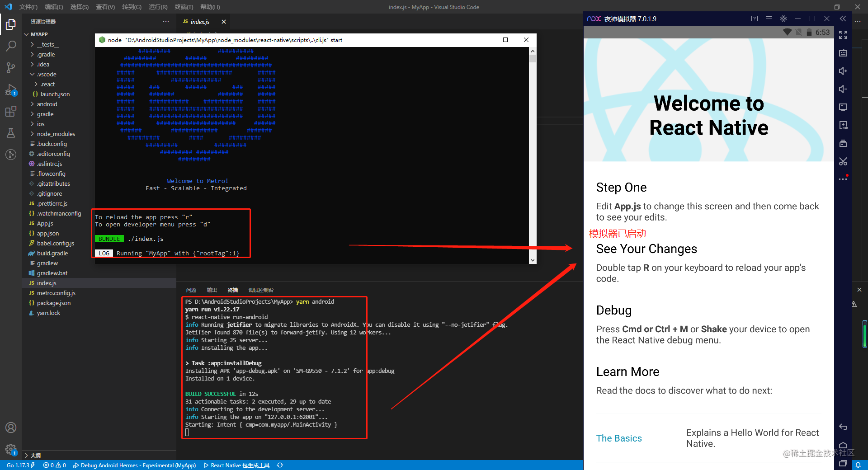Open Manage settings gear in VS Code
The image size is (868, 470).
[11, 449]
